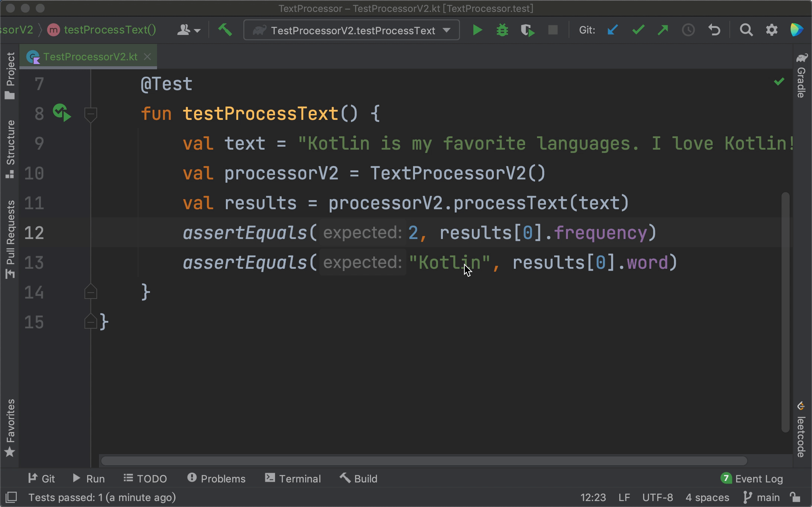812x507 pixels.
Task: Select the TestProcessorV2.kt editor tab
Action: click(x=88, y=57)
